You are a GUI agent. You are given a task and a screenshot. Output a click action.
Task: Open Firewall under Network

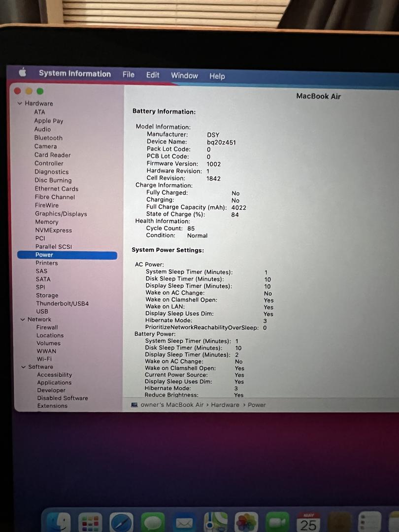pos(47,328)
